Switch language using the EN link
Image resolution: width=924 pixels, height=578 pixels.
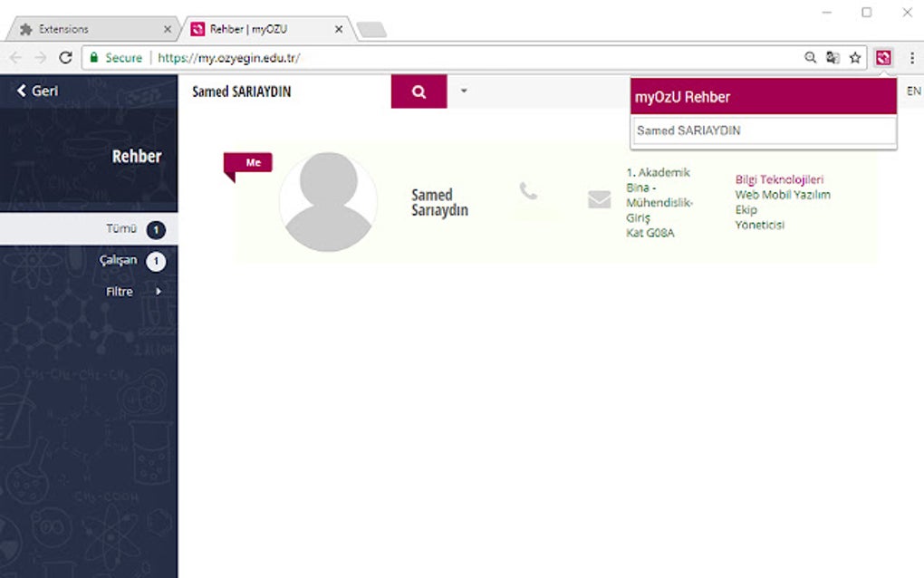(x=913, y=91)
